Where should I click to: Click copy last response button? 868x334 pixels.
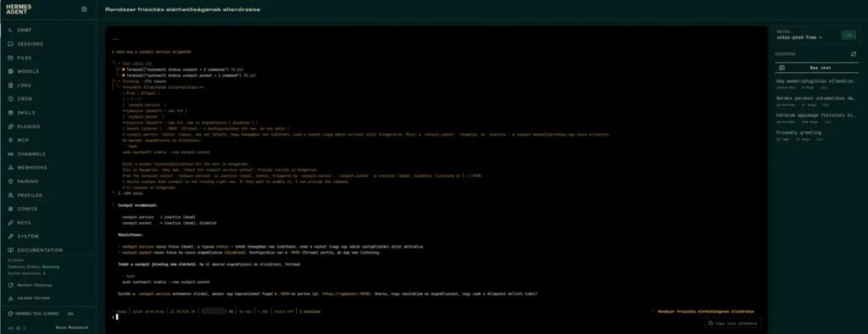(x=733, y=323)
